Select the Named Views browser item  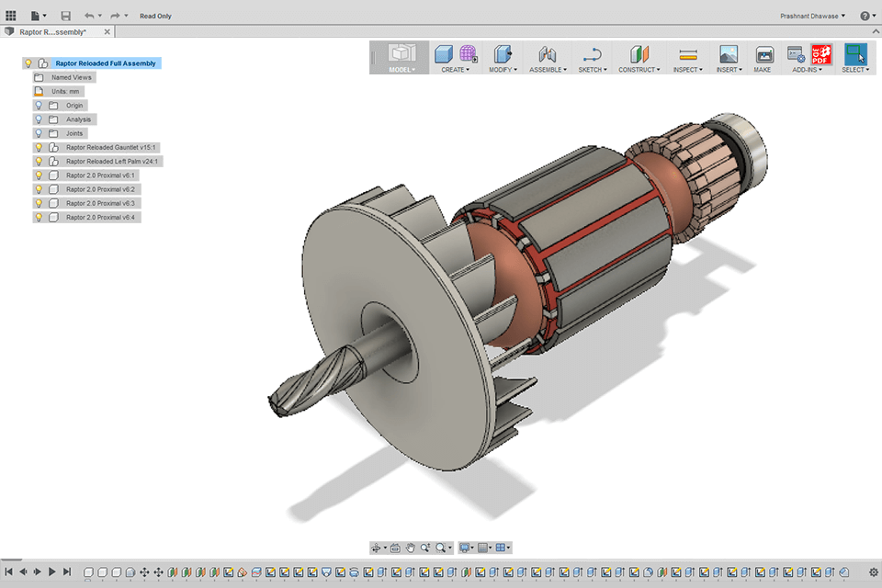(71, 77)
